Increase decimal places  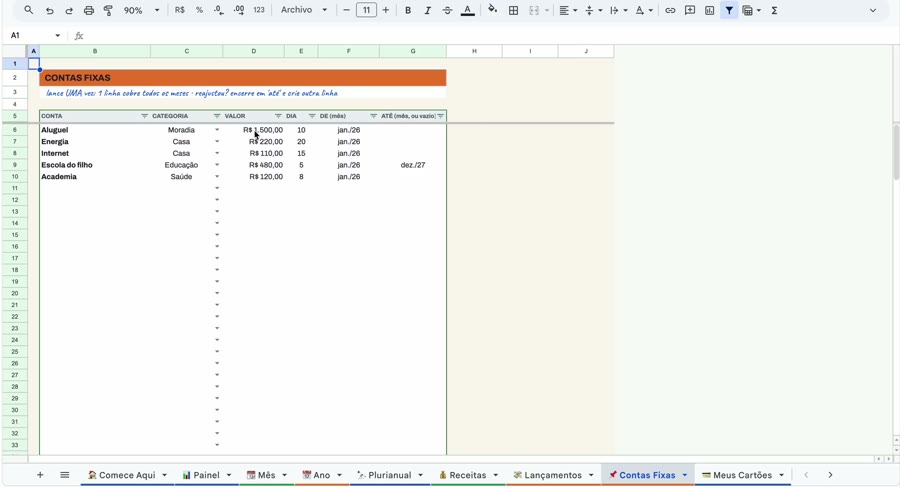coord(239,10)
